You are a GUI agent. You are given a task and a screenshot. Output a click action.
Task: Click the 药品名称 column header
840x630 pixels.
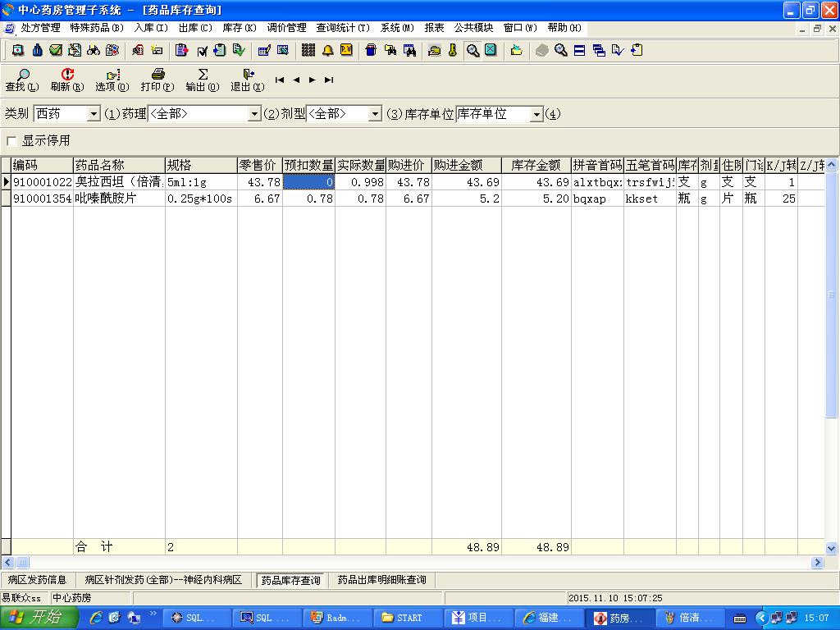tap(119, 165)
